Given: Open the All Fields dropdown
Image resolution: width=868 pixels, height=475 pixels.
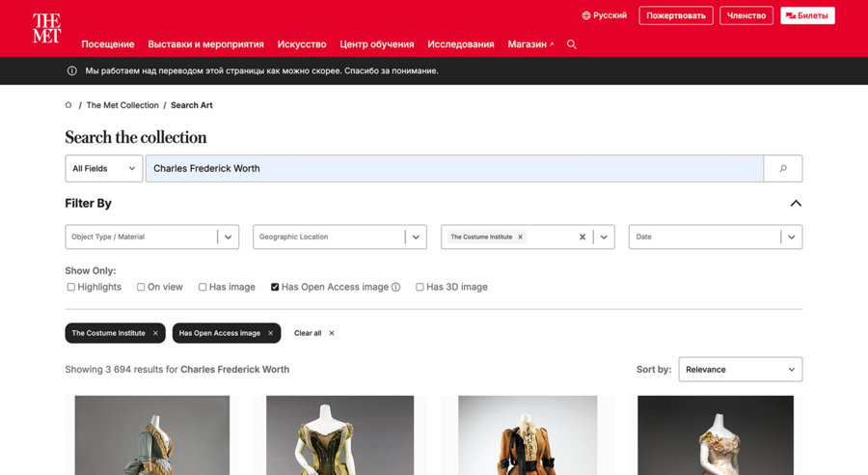Looking at the screenshot, I should coord(104,169).
